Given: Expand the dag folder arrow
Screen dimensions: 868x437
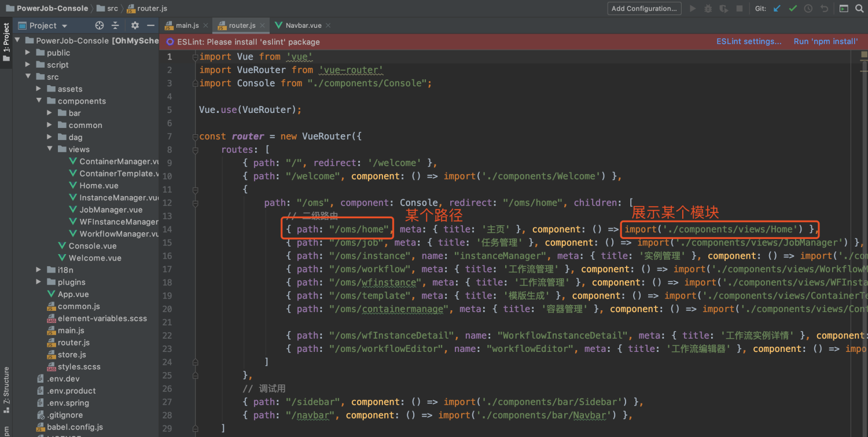Looking at the screenshot, I should [49, 138].
